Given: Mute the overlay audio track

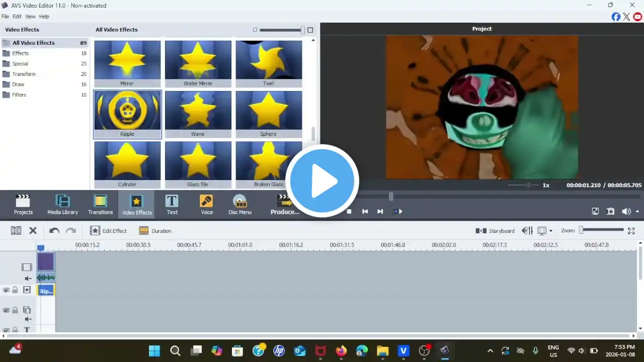Looking at the screenshot, I should pyautogui.click(x=28, y=319).
